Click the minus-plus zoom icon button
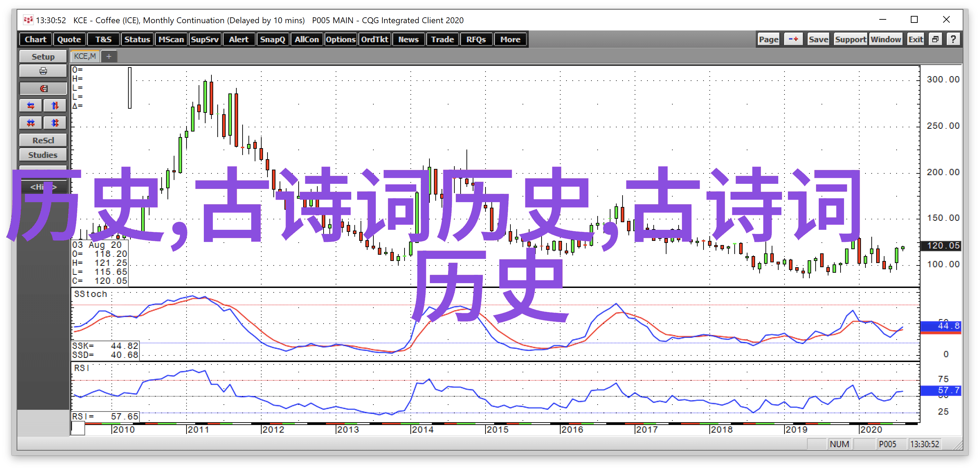The height and width of the screenshot is (470, 980). coord(793,39)
